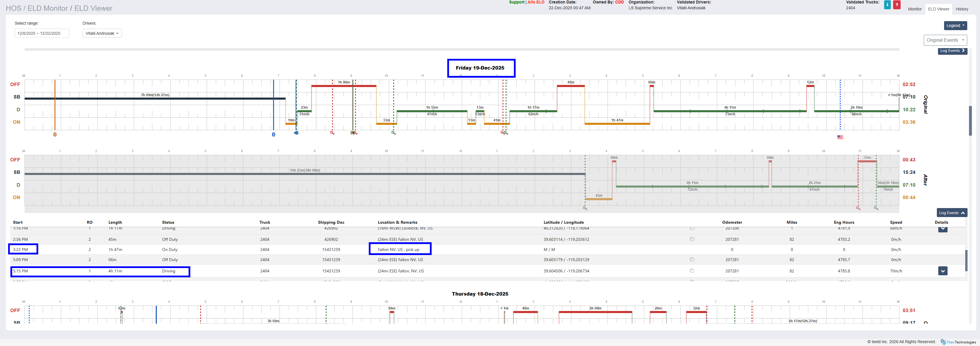Click the log events table scrollbar

tap(966, 260)
